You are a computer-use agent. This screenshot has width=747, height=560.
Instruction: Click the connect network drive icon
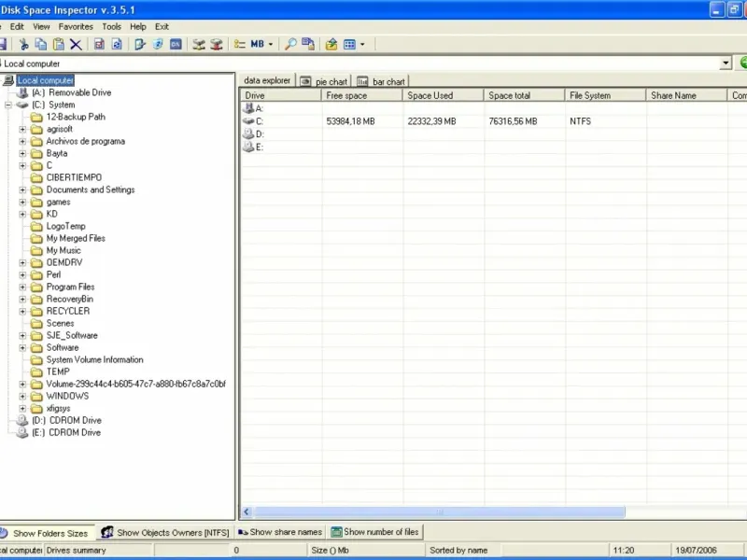[x=199, y=44]
